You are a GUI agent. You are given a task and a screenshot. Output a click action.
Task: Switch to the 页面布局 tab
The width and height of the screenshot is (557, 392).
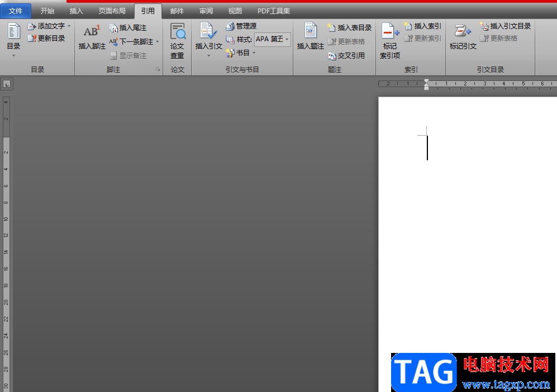pos(112,11)
